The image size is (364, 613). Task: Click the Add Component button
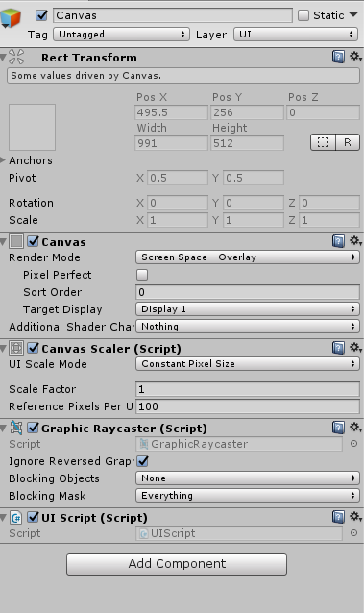pos(177,564)
